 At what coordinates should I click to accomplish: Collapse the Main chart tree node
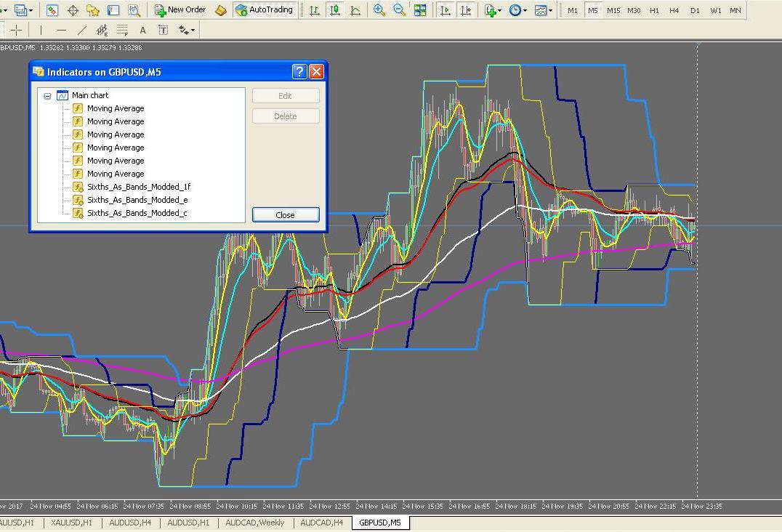point(47,96)
